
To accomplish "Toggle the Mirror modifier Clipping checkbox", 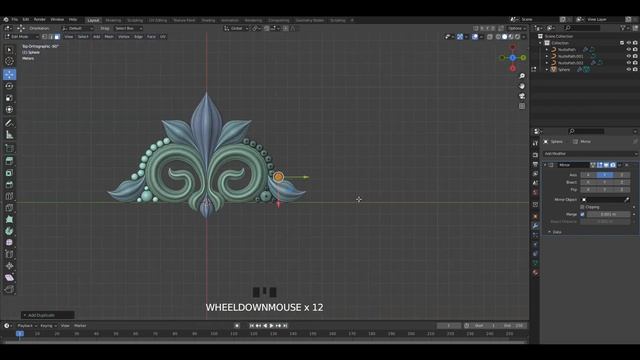I will (582, 207).
